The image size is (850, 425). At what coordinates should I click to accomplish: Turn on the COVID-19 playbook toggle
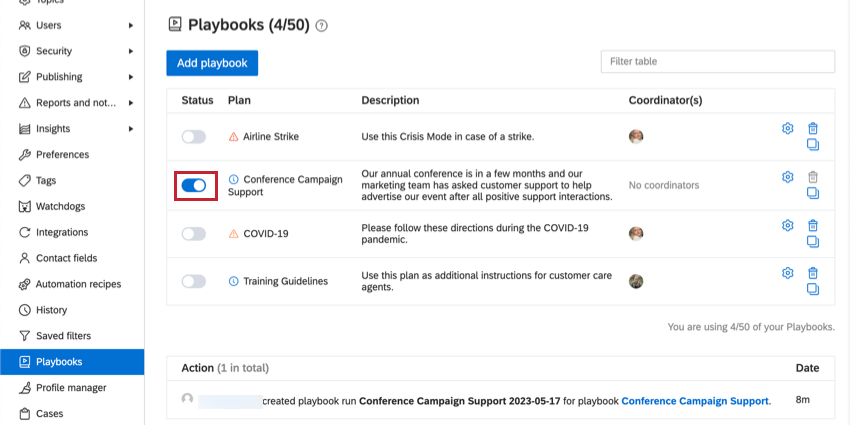click(x=194, y=234)
